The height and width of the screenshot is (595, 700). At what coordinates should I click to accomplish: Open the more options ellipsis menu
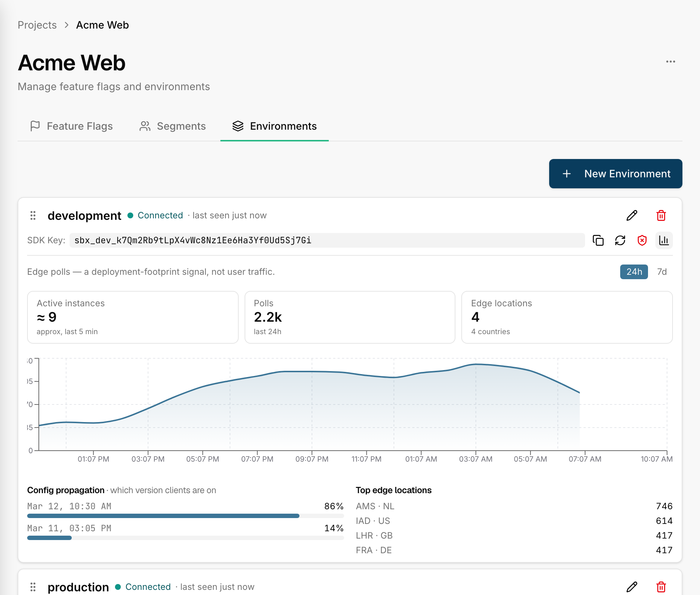coord(670,62)
